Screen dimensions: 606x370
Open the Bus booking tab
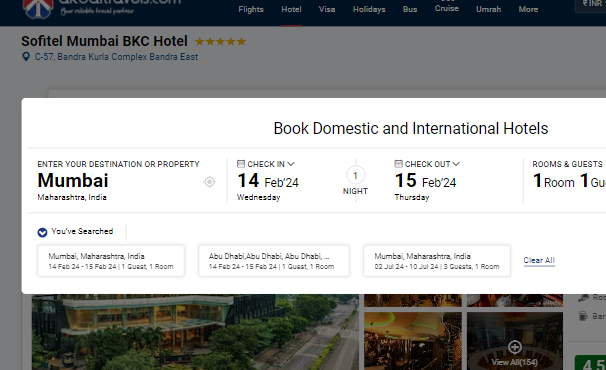(410, 9)
